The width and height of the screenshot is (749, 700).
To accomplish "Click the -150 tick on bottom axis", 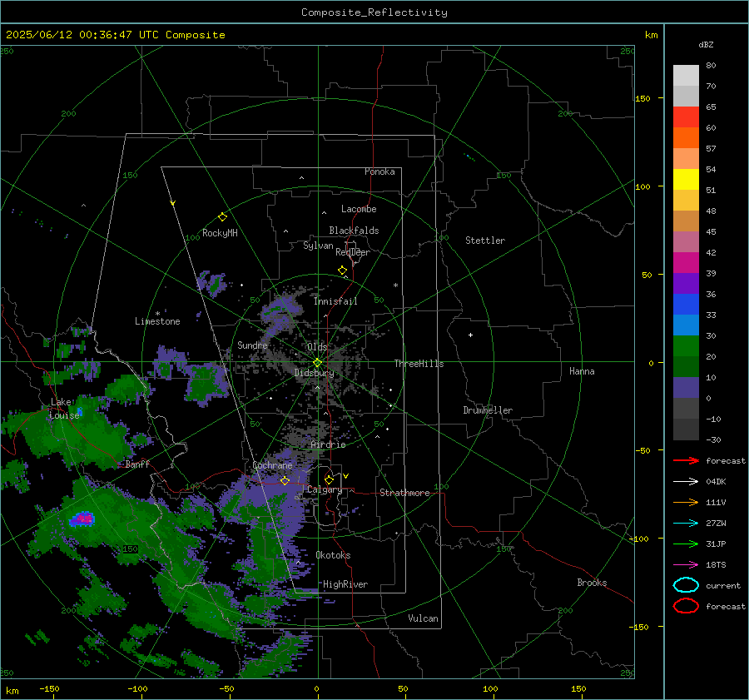I will pyautogui.click(x=49, y=689).
